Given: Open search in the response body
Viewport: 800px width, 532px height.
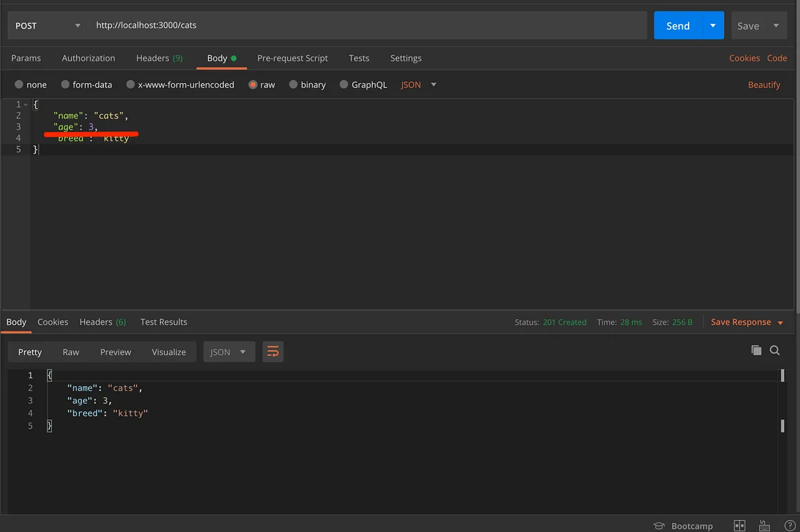Looking at the screenshot, I should tap(775, 350).
